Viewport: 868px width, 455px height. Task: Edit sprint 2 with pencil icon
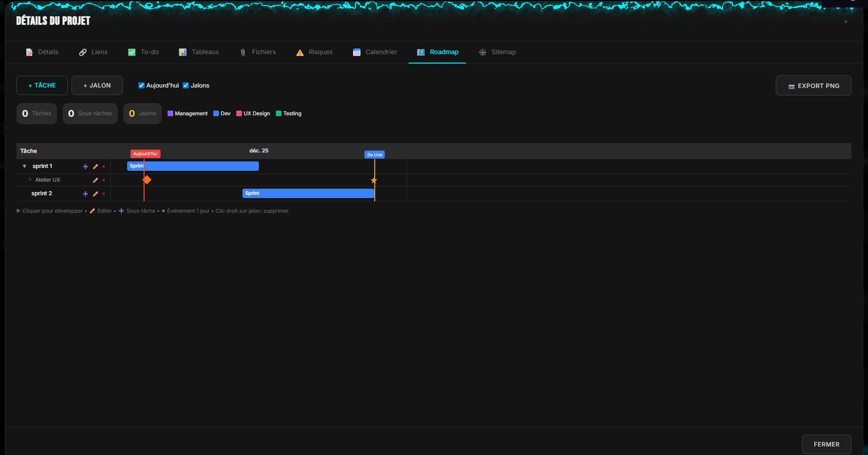(x=96, y=194)
